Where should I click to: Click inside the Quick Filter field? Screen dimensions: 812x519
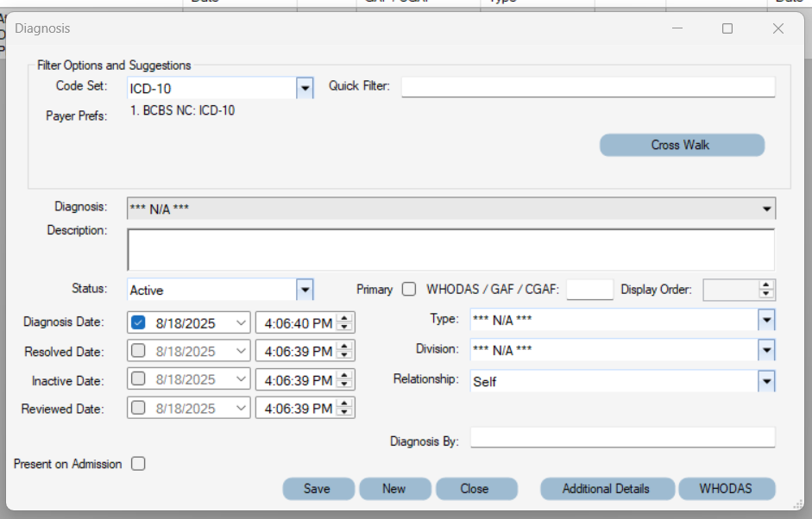coord(587,87)
